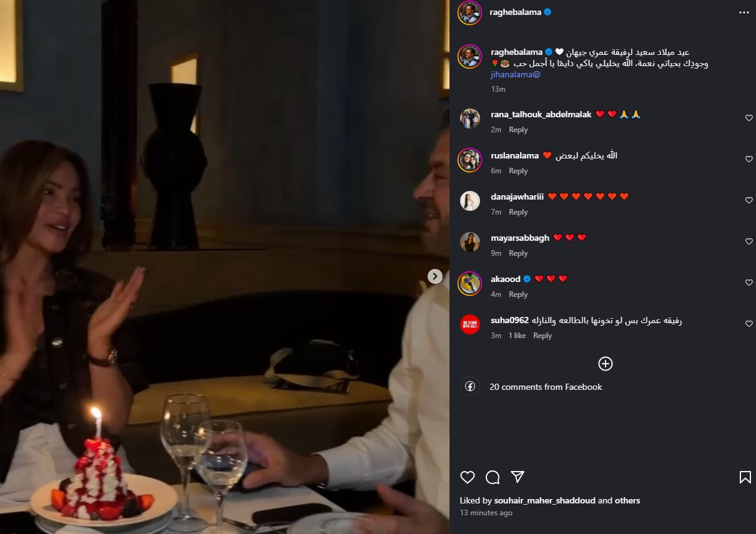The height and width of the screenshot is (534, 756).
Task: Open the 20 comments from Facebook
Action: [x=546, y=387]
